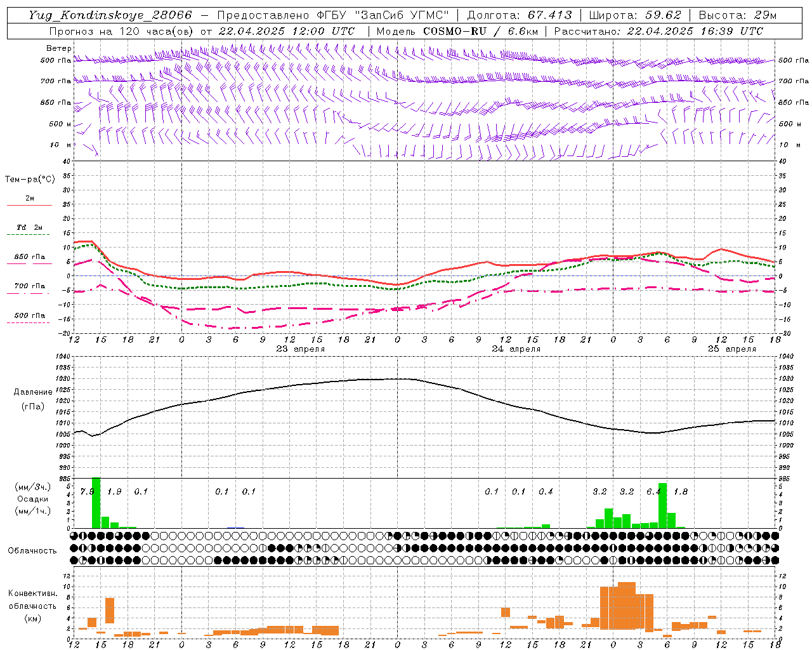
Task: Click the 6.4 precipitation amount value
Action: point(653,492)
